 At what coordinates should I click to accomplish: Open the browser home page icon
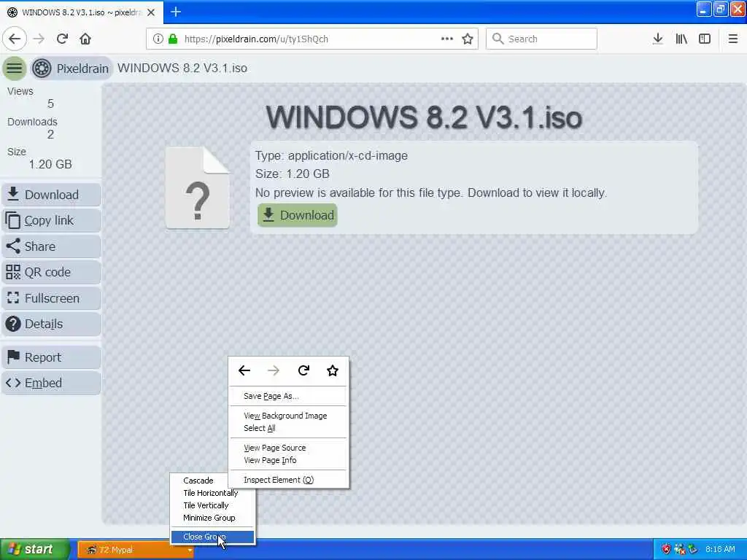(85, 39)
